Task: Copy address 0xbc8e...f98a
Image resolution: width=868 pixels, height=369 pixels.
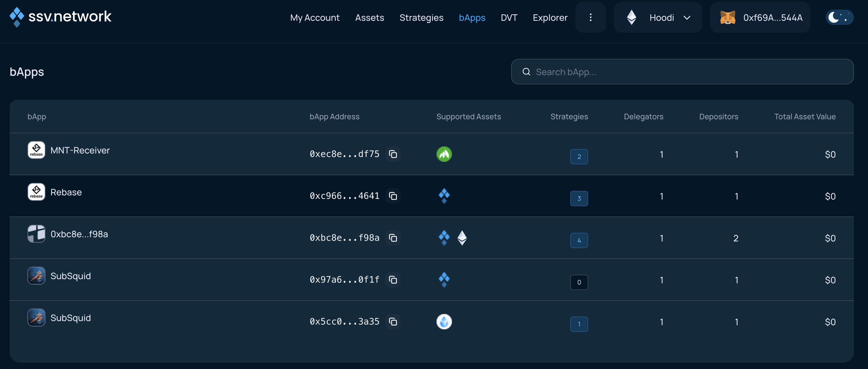Action: pos(393,238)
